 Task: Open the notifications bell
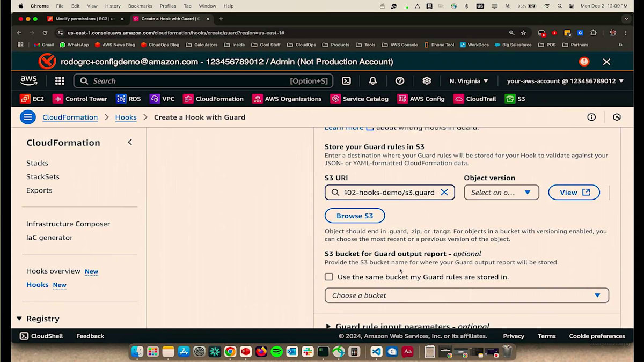coord(373,81)
